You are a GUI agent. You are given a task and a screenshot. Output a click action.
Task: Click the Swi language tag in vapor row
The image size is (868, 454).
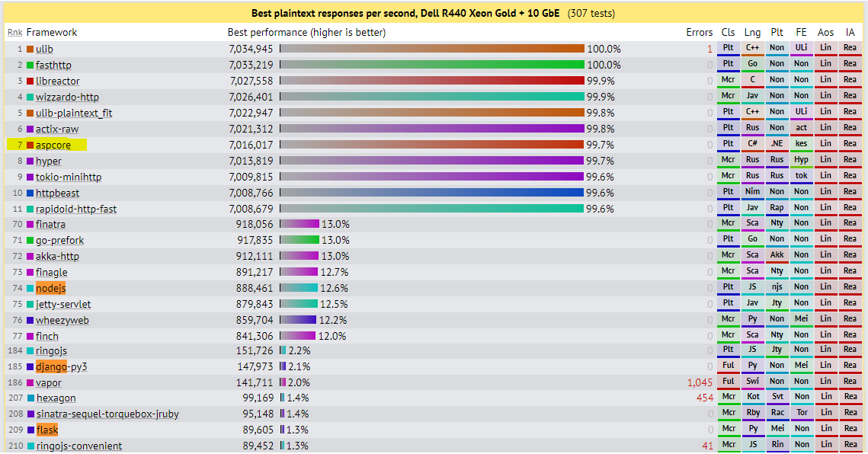752,381
